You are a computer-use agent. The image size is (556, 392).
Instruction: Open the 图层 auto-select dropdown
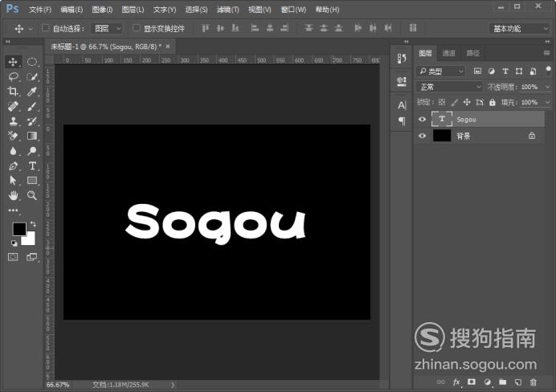click(x=107, y=28)
